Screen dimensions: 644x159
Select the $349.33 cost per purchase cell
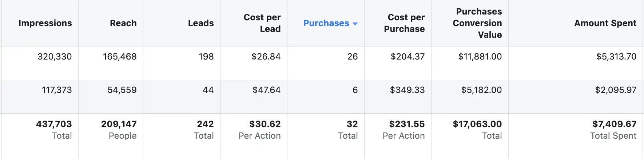coord(407,90)
